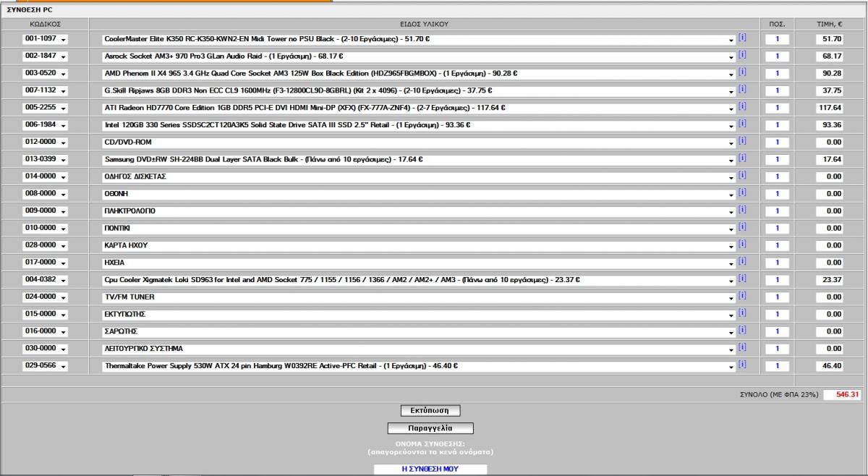
Task: Open info icon for AMD Phenom II row
Action: [x=742, y=72]
